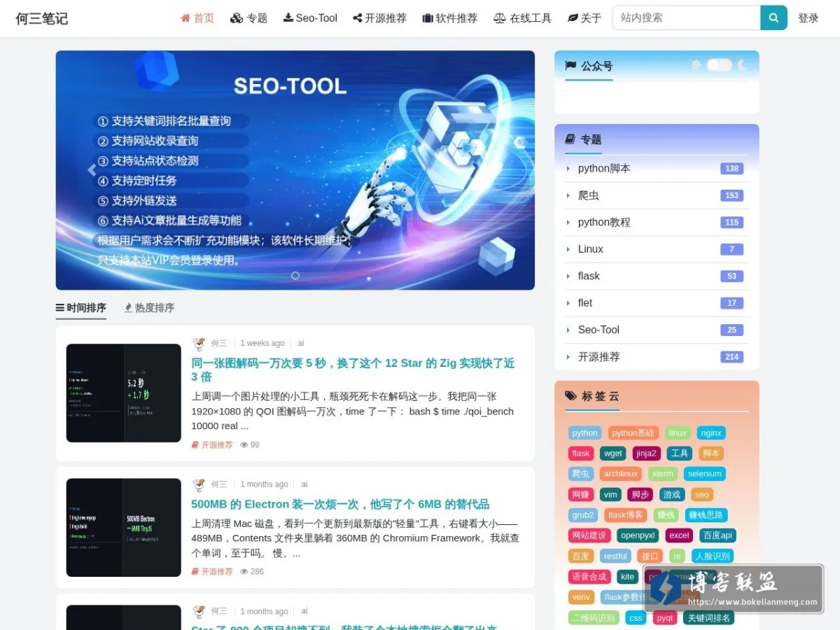840x630 pixels.
Task: Click the 赚钱思路 tag
Action: (706, 515)
